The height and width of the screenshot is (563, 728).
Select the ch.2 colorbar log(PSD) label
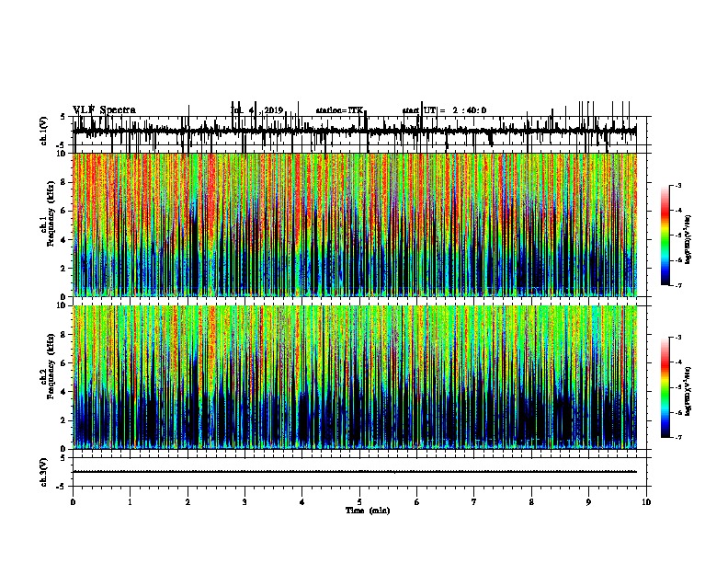coord(688,391)
